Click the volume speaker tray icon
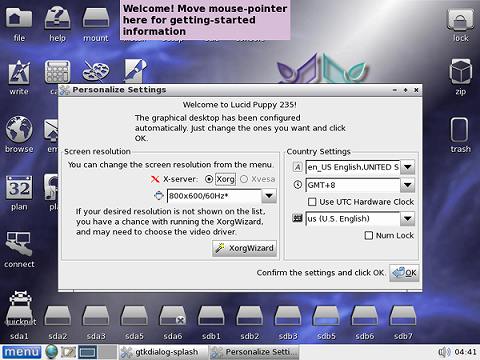Screen dimensions: 480x360 (x=444, y=352)
